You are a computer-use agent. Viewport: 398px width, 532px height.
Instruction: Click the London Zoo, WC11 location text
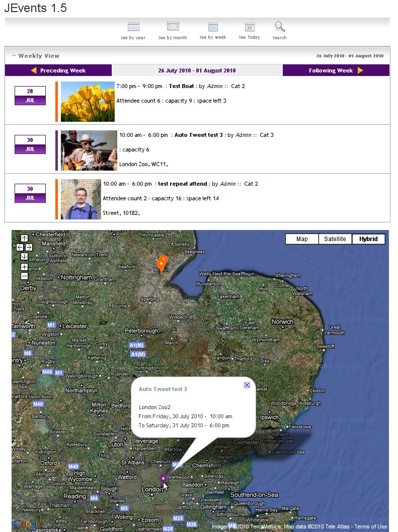(143, 164)
